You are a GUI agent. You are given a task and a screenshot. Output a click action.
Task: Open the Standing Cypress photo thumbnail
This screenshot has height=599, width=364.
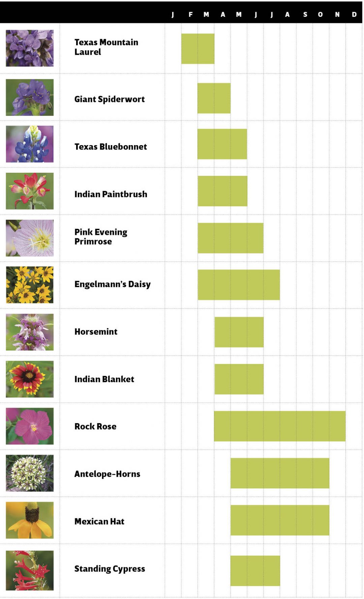(x=30, y=570)
